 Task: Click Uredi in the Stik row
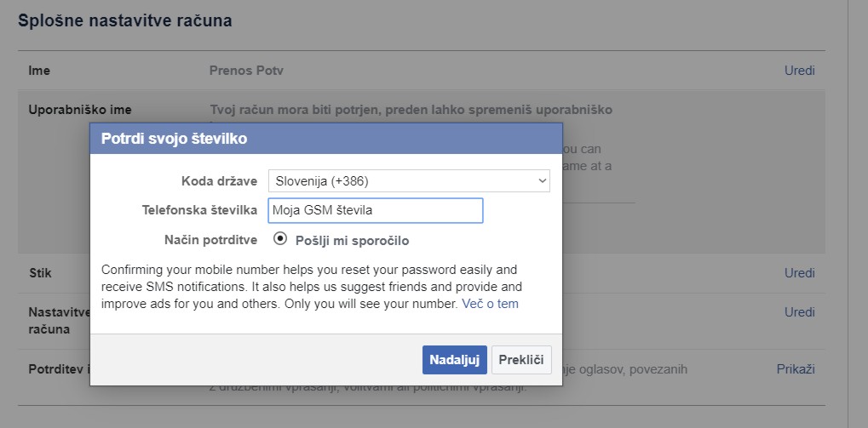click(799, 273)
